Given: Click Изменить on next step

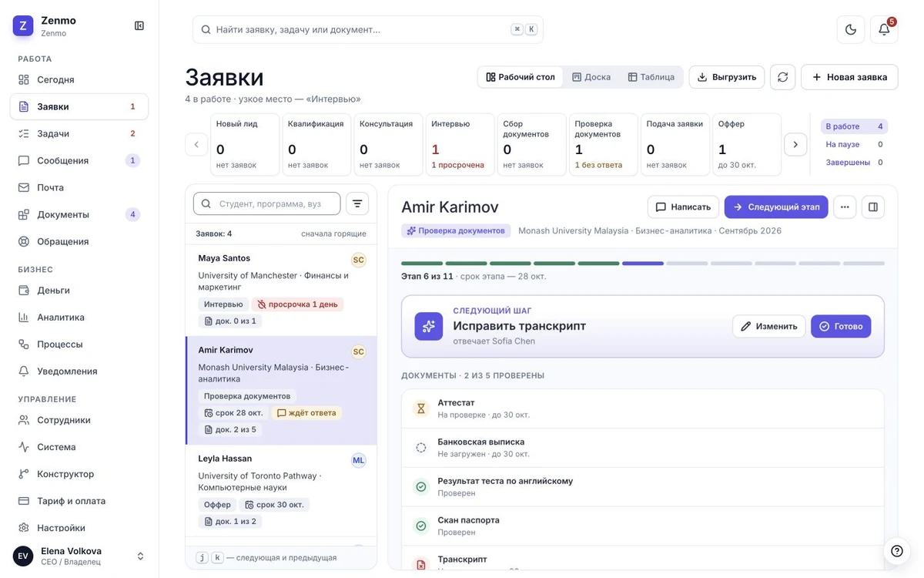Looking at the screenshot, I should [768, 326].
